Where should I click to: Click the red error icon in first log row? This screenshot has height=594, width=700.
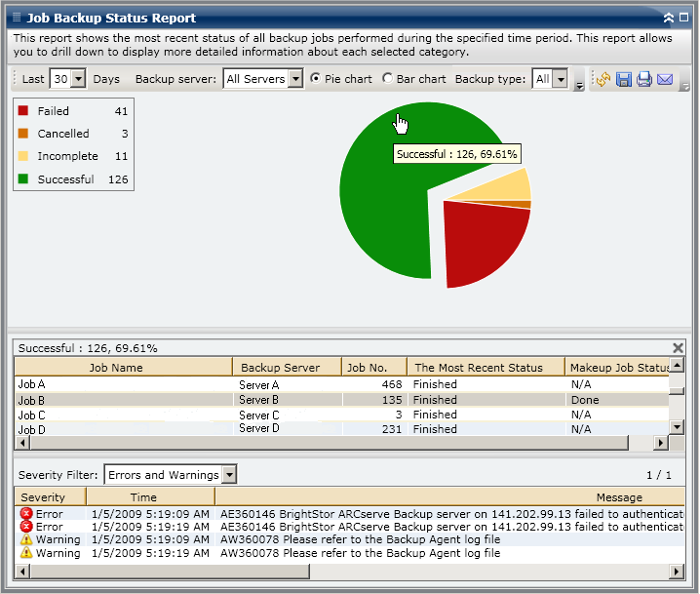[x=26, y=513]
